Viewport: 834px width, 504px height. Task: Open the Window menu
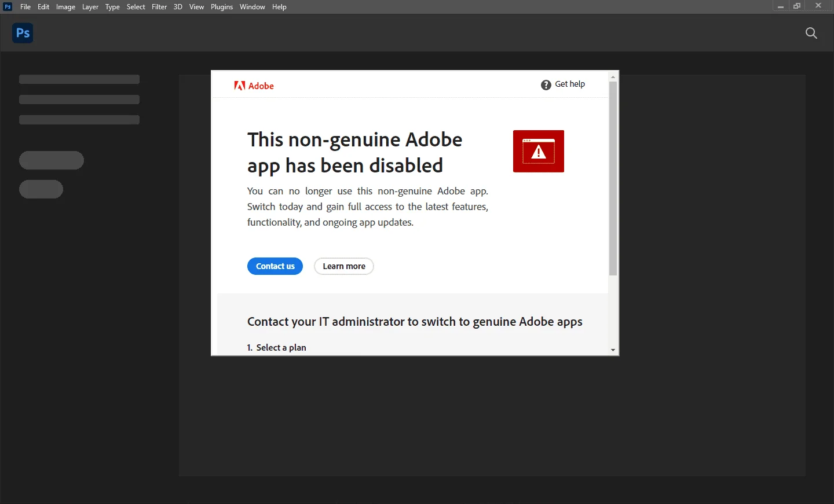[253, 7]
